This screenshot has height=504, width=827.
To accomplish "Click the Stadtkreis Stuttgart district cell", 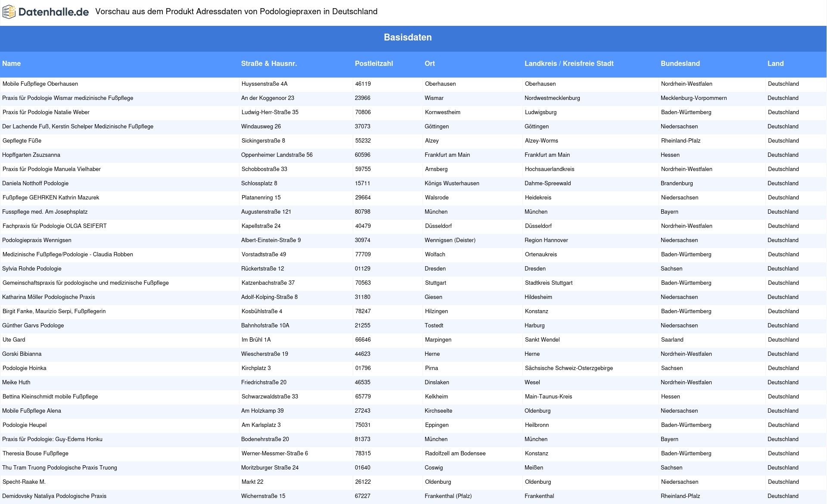I will (549, 283).
